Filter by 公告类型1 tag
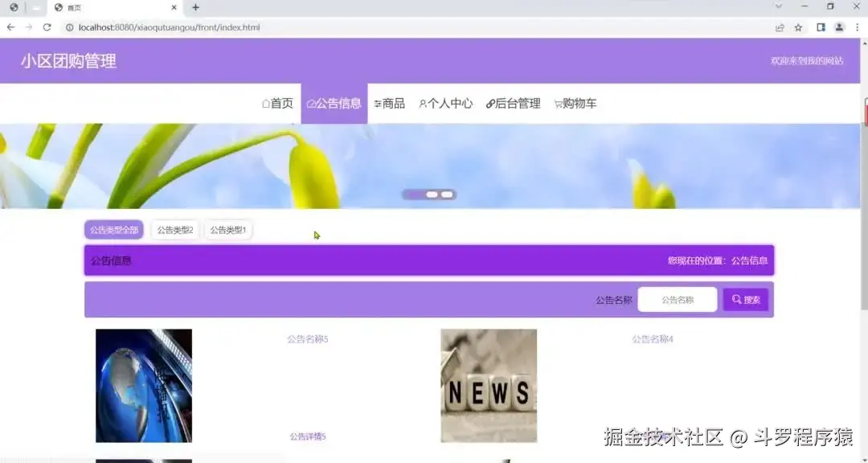The height and width of the screenshot is (463, 868). point(228,230)
